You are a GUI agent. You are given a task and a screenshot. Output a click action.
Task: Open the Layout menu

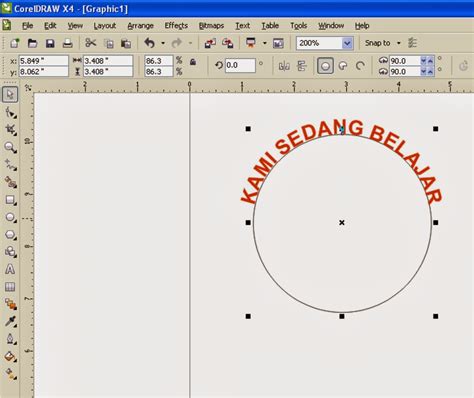click(105, 26)
